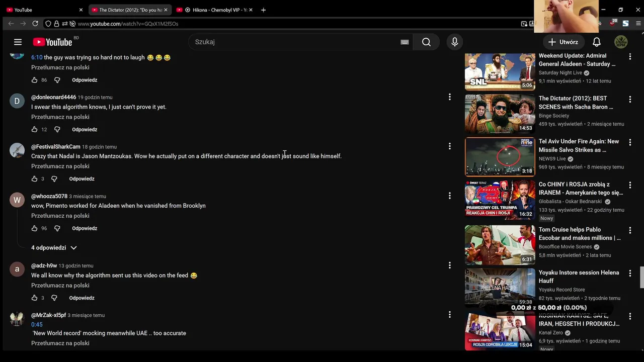
Task: Open the @FestivalSharkCam username
Action: [56, 147]
